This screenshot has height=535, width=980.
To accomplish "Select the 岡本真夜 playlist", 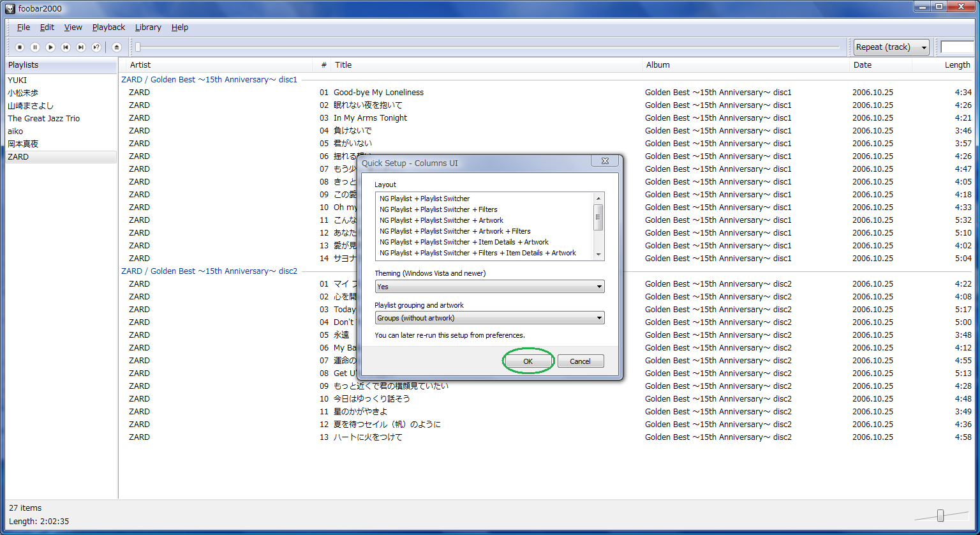I will pos(61,144).
